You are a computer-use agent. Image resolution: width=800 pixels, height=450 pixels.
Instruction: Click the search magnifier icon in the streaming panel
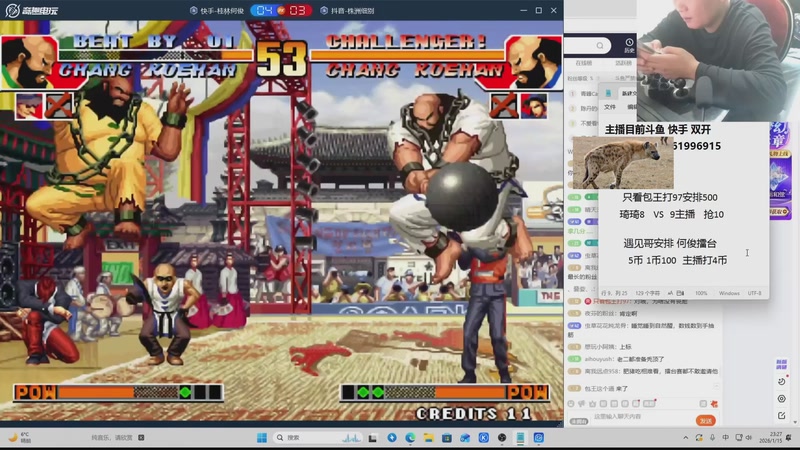pyautogui.click(x=600, y=45)
